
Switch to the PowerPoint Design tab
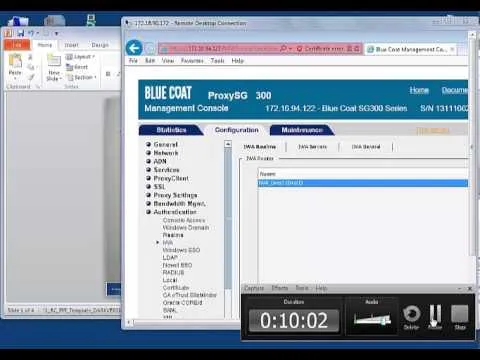coord(100,45)
